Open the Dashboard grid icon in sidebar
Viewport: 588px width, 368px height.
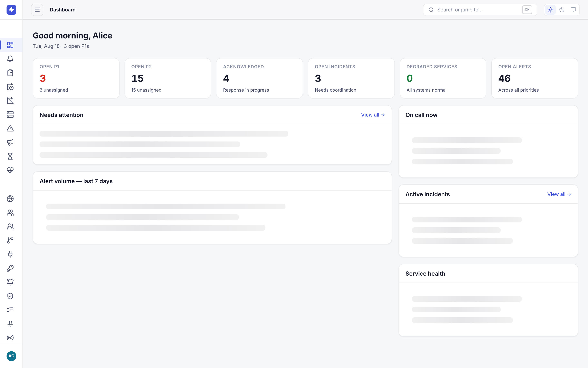click(x=10, y=45)
